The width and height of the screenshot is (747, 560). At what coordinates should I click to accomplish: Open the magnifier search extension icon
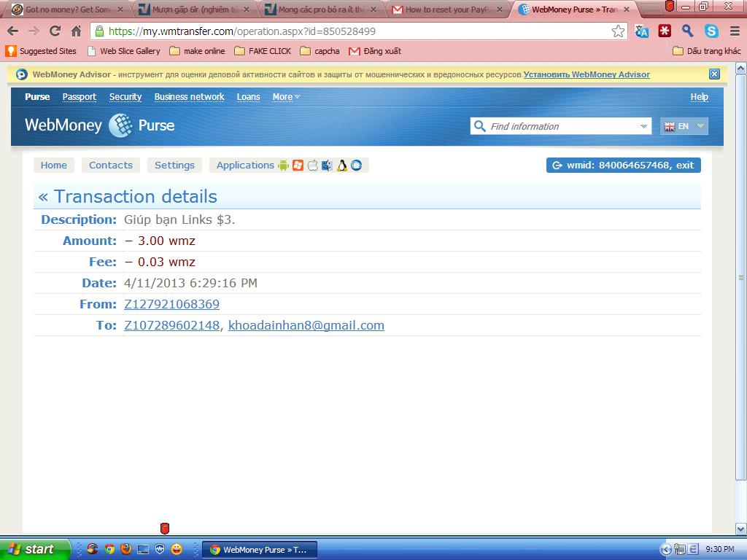(687, 31)
